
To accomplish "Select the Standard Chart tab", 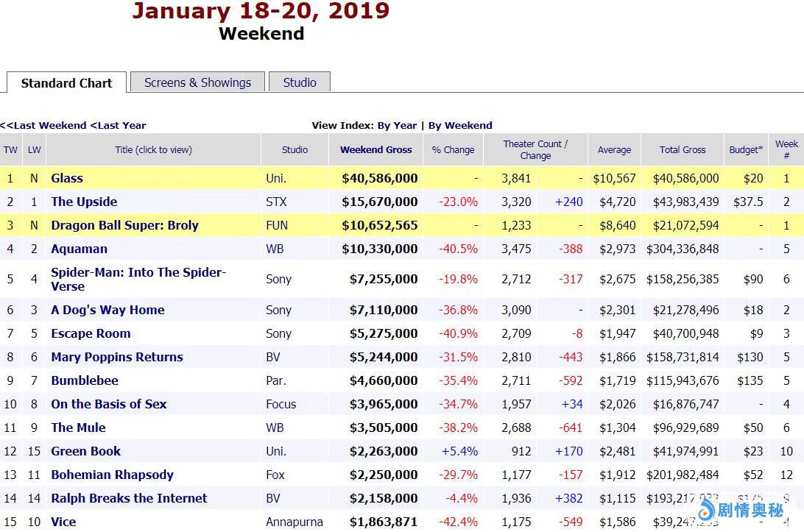I will pyautogui.click(x=66, y=83).
